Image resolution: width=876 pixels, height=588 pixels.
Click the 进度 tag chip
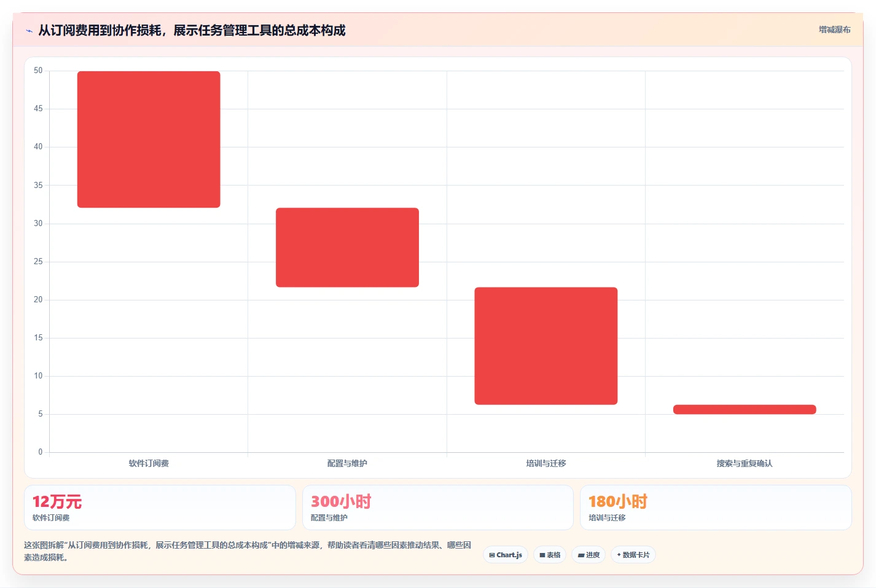[x=589, y=555]
